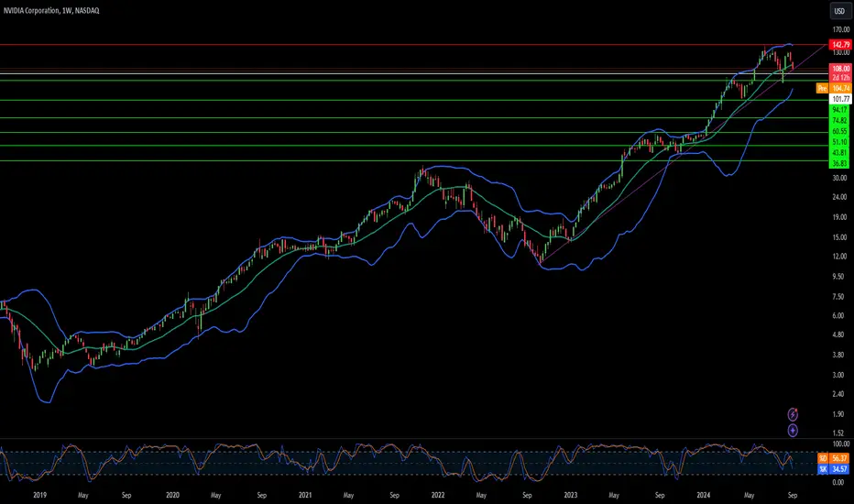Image resolution: width=854 pixels, height=504 pixels.
Task: Select the 108.00 current price label
Action: coord(840,69)
